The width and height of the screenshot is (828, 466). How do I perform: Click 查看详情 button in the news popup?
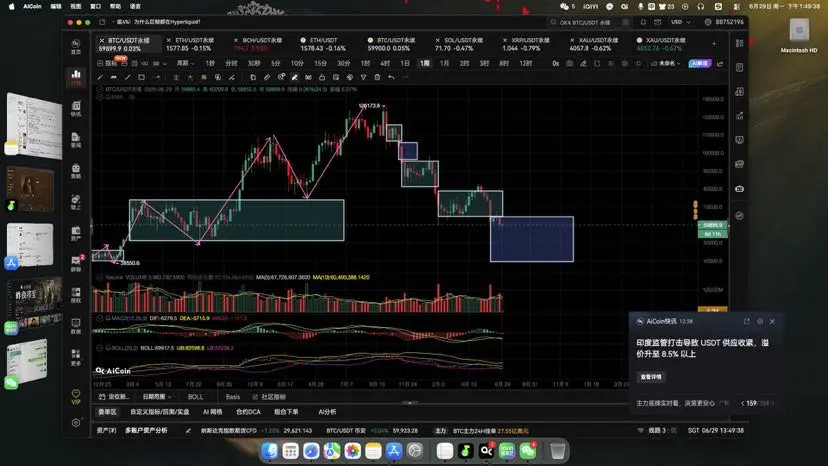(x=651, y=377)
